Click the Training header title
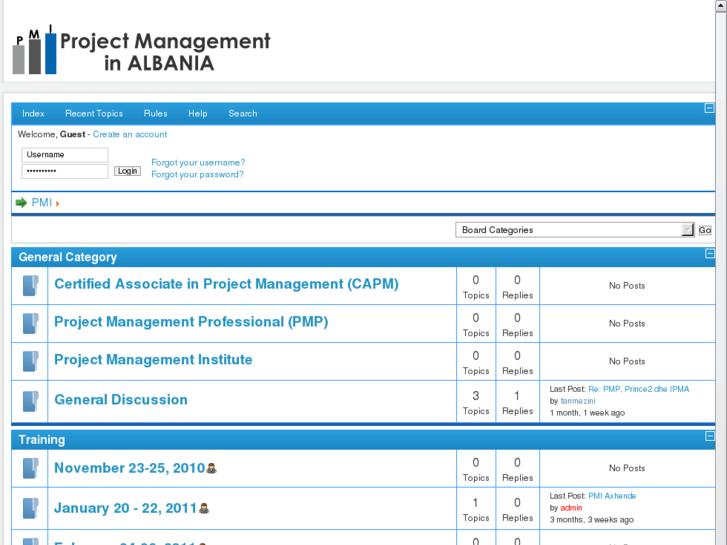 (x=42, y=440)
